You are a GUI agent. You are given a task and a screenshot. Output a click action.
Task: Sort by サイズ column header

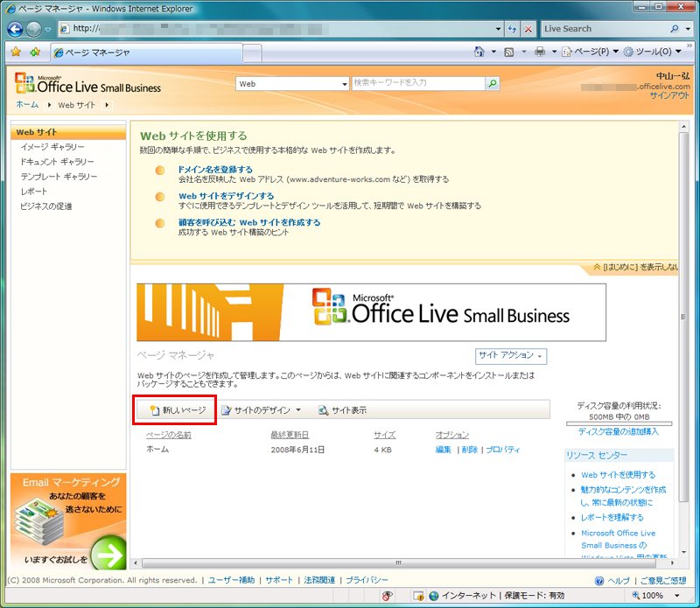385,435
